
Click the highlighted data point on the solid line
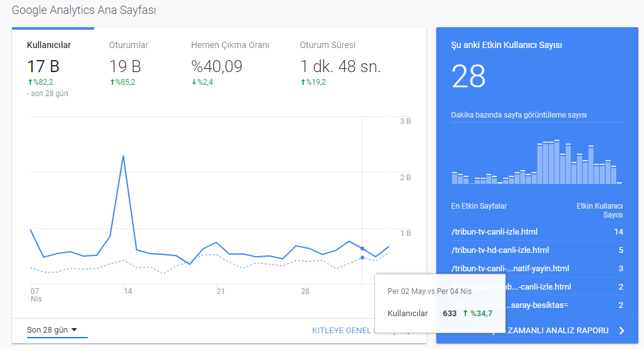click(362, 248)
